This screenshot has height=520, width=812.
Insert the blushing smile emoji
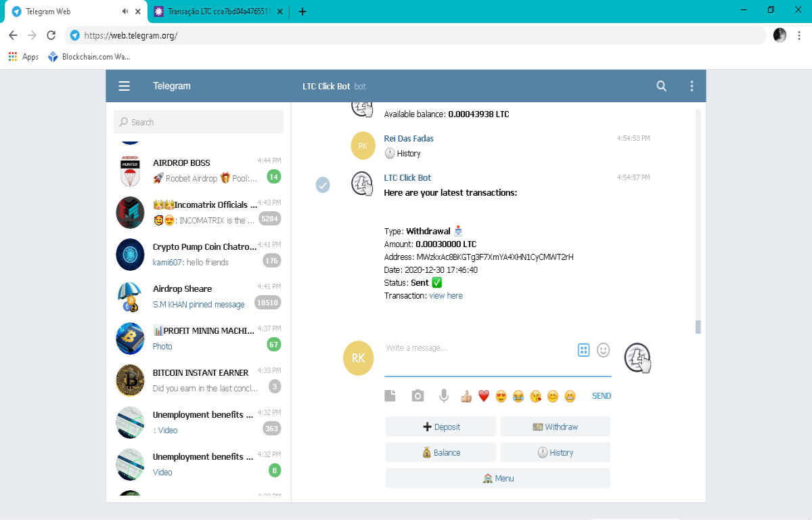553,396
